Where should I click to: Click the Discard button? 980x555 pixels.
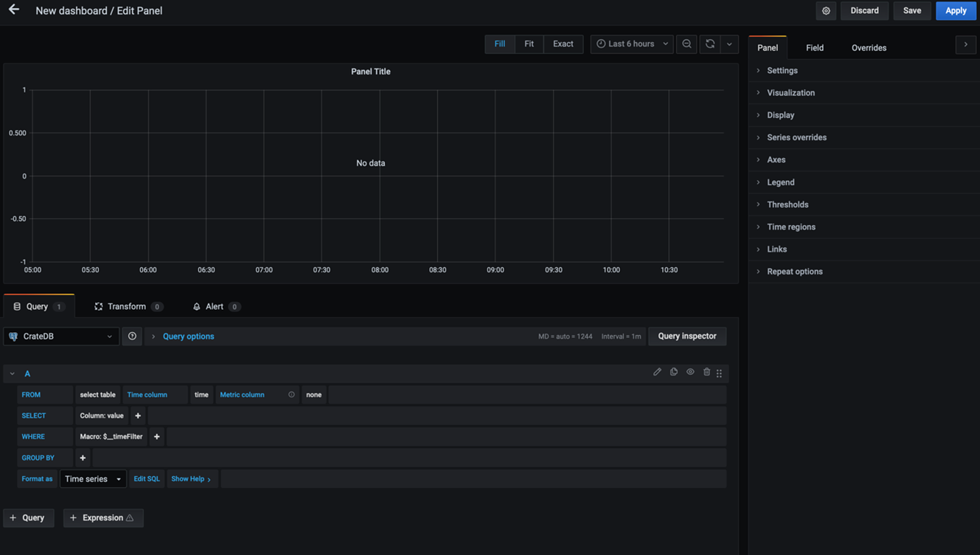864,11
